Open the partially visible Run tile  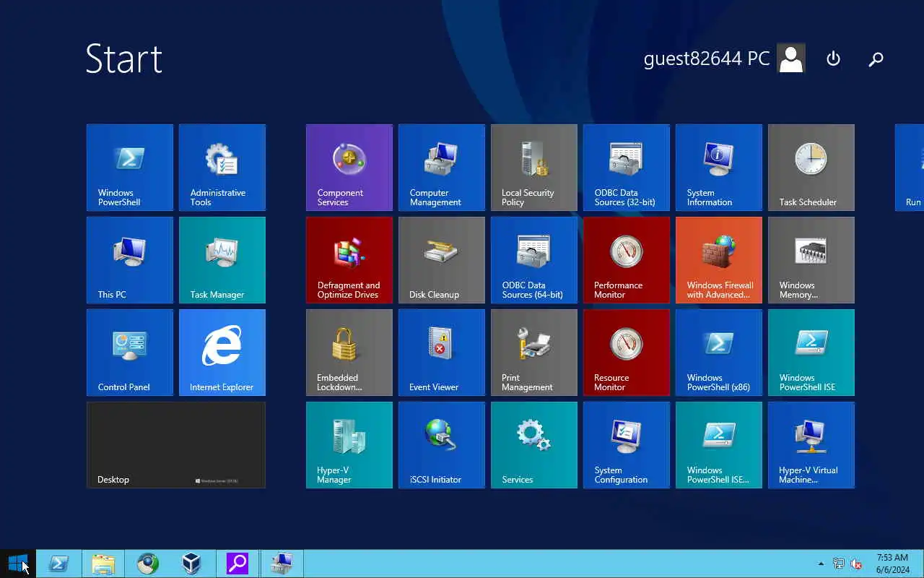pyautogui.click(x=910, y=168)
